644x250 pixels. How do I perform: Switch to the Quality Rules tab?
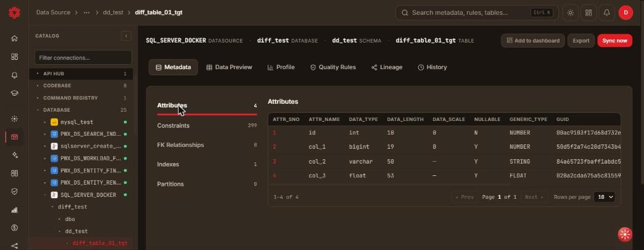pos(332,67)
